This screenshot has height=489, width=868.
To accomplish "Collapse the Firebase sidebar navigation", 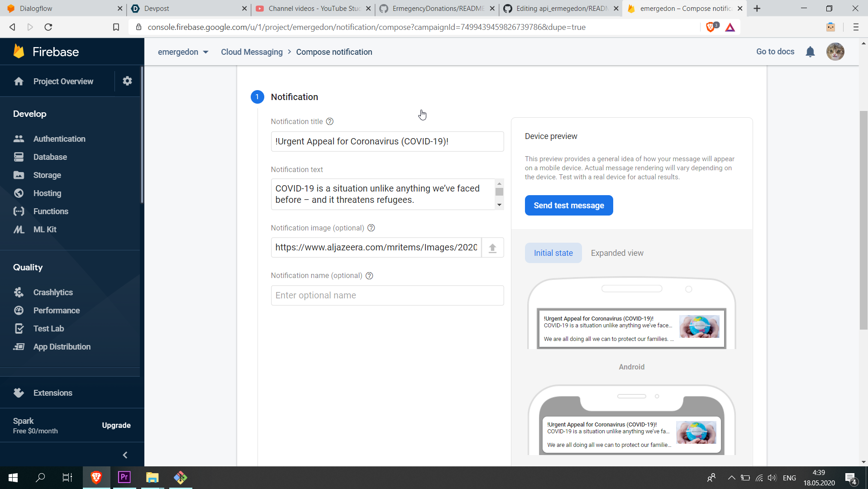I will [x=125, y=455].
